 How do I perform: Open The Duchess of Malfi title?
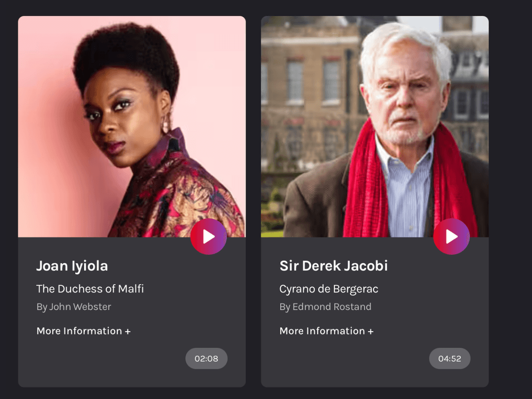90,289
